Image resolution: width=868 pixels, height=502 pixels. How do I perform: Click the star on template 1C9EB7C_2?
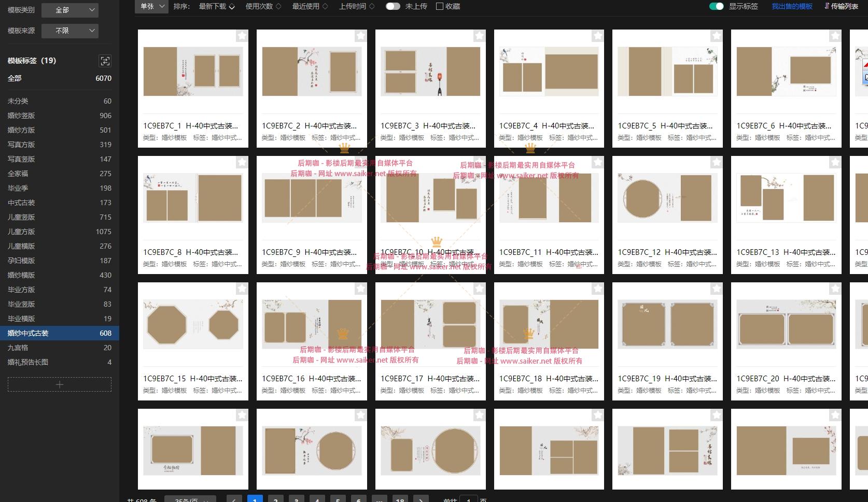361,36
